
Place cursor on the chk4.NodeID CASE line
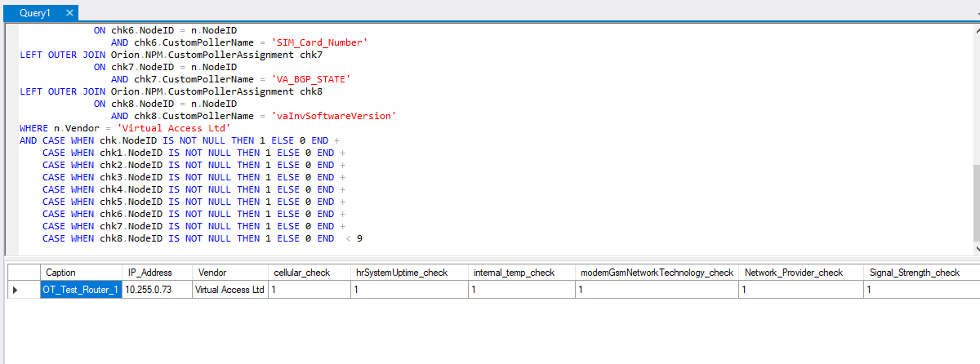(x=194, y=189)
